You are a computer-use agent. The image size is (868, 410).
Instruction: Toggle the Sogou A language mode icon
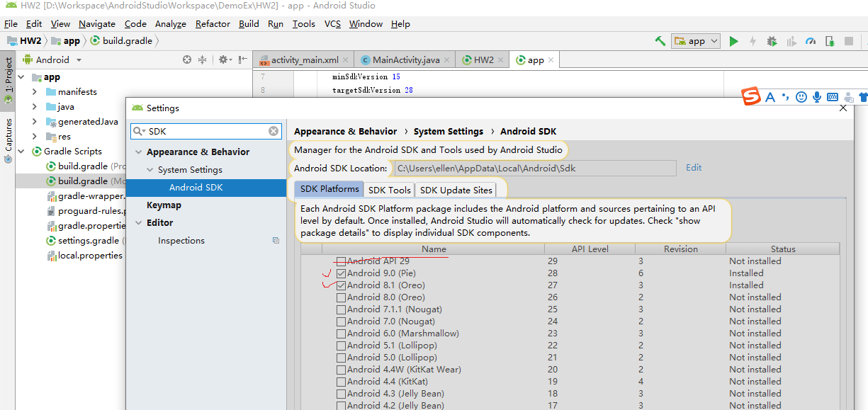pyautogui.click(x=770, y=97)
